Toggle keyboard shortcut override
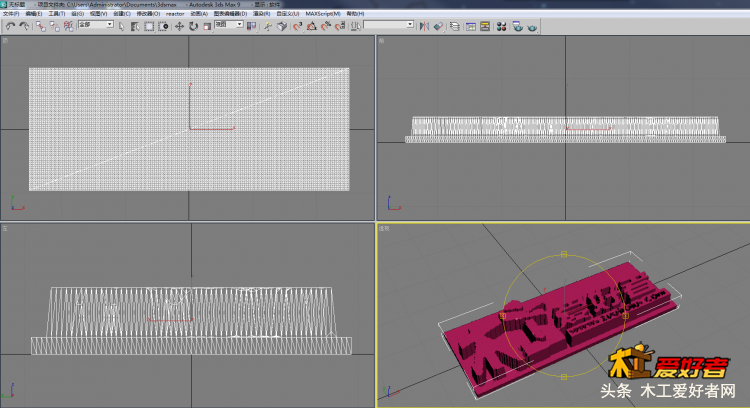750x408 pixels. 282,26
